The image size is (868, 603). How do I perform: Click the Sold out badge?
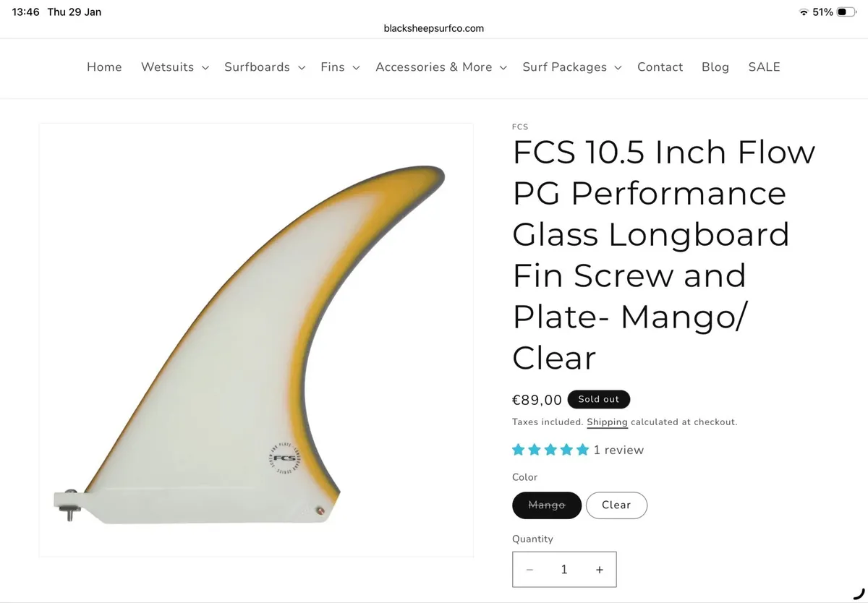pyautogui.click(x=599, y=399)
